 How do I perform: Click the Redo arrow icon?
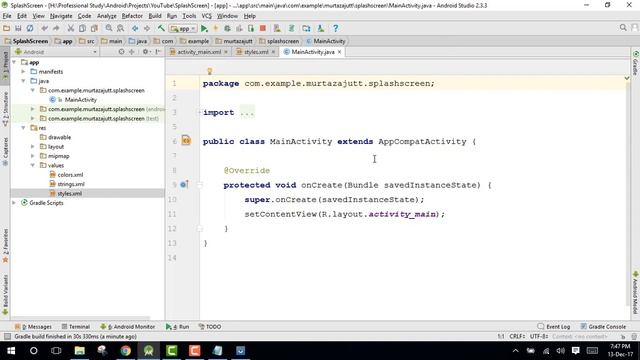[56, 28]
